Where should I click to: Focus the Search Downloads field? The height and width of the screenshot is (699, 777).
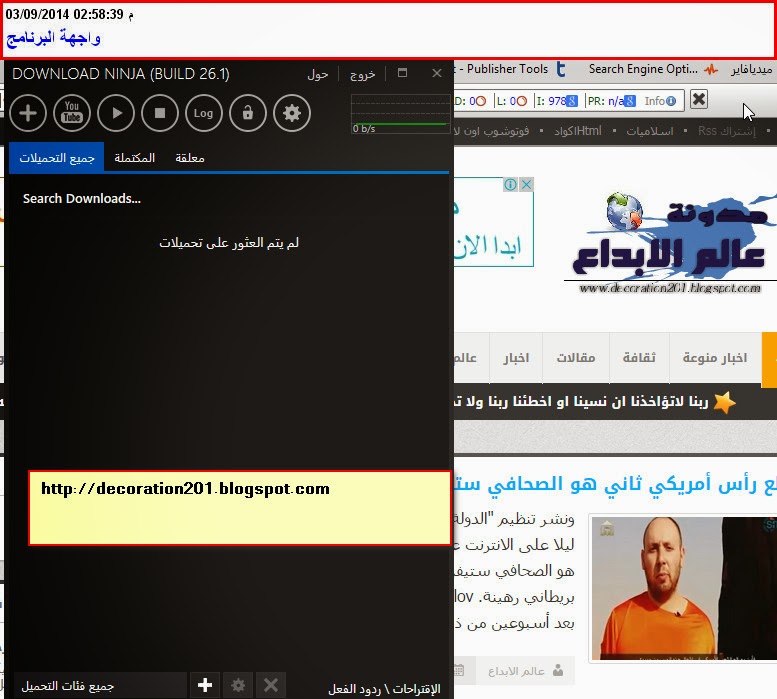point(82,199)
